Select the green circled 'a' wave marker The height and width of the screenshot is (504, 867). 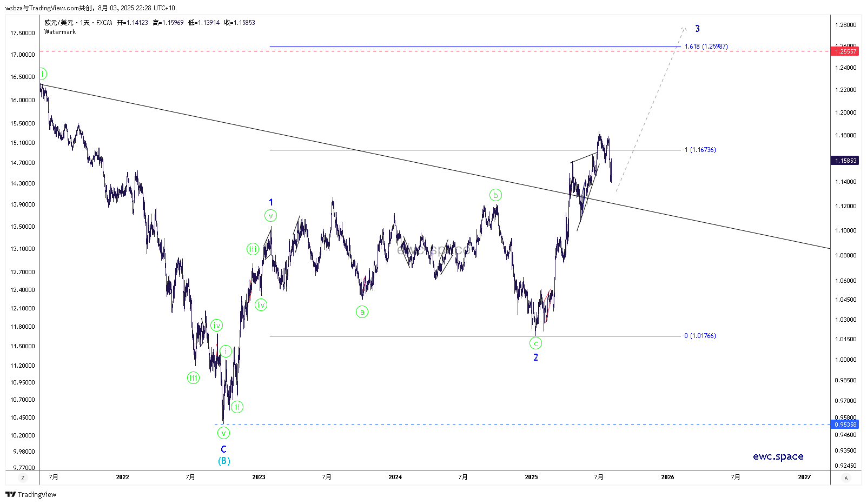[362, 311]
